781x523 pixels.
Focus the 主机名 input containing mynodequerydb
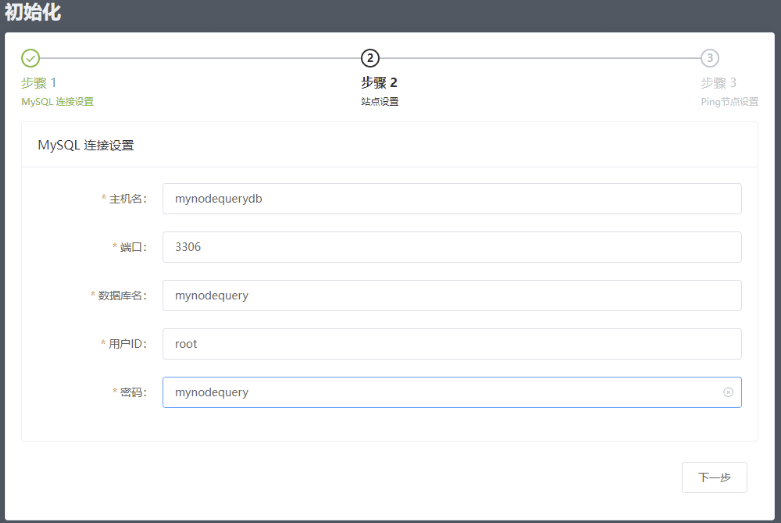click(x=451, y=198)
